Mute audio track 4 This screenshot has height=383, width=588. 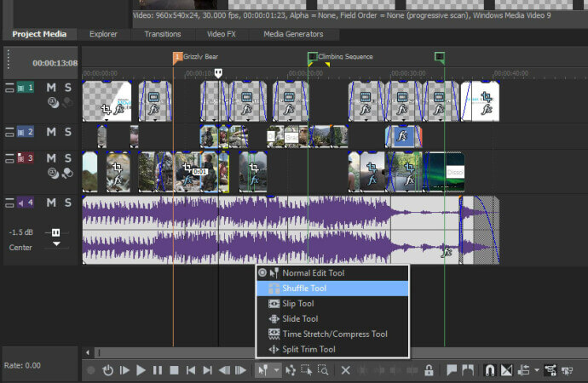point(51,203)
